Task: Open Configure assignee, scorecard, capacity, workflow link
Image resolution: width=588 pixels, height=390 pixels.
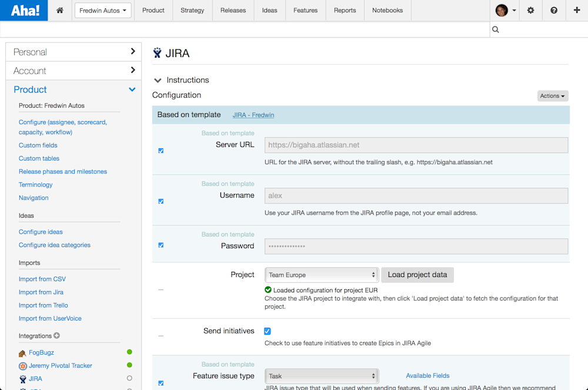Action: click(x=63, y=127)
